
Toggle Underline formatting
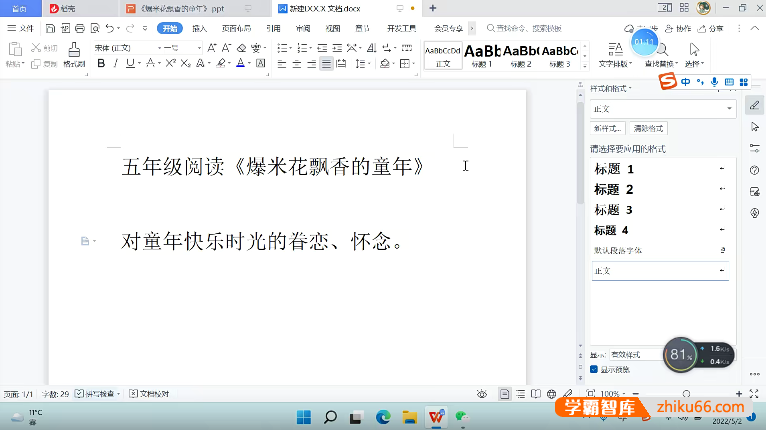(x=129, y=63)
